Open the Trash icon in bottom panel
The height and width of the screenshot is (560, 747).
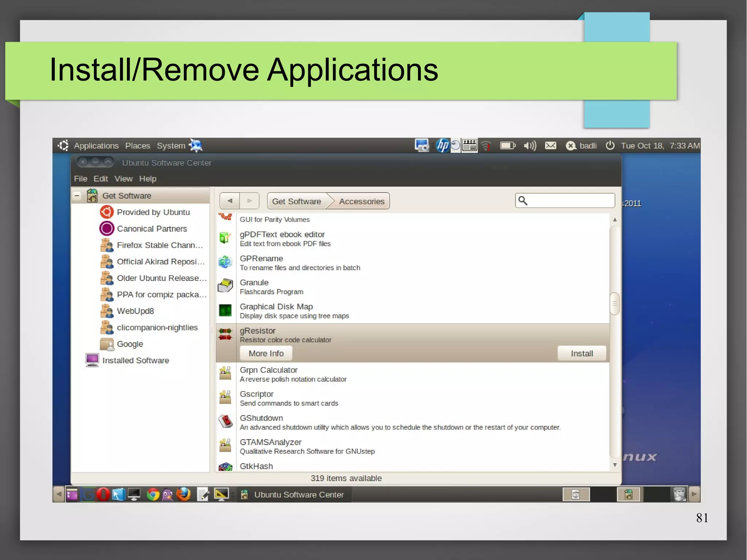tap(680, 494)
